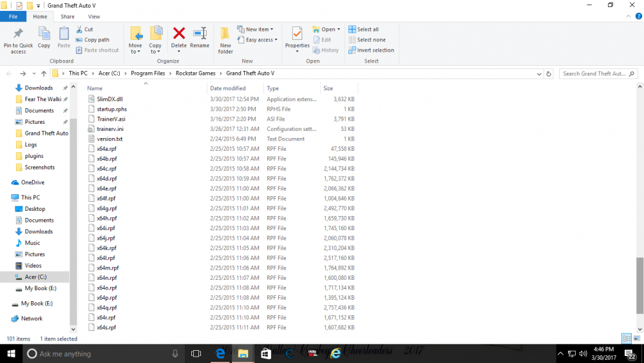The height and width of the screenshot is (363, 644).
Task: Switch to Large icons view icon
Action: 637,338
